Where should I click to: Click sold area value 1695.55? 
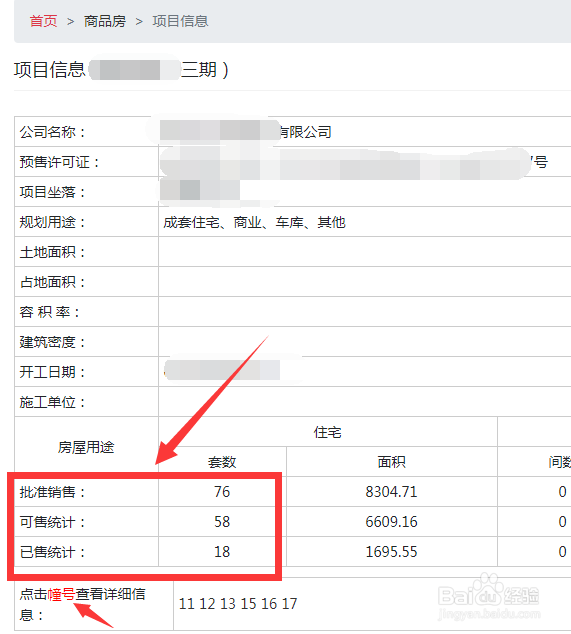[391, 552]
